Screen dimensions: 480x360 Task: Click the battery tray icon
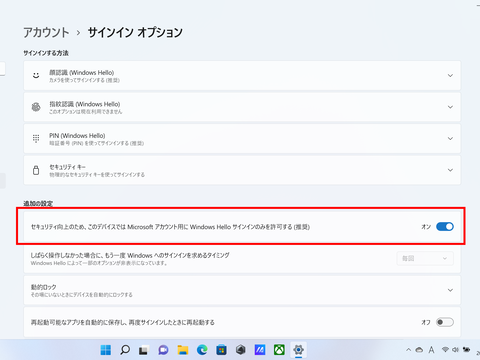point(467,350)
